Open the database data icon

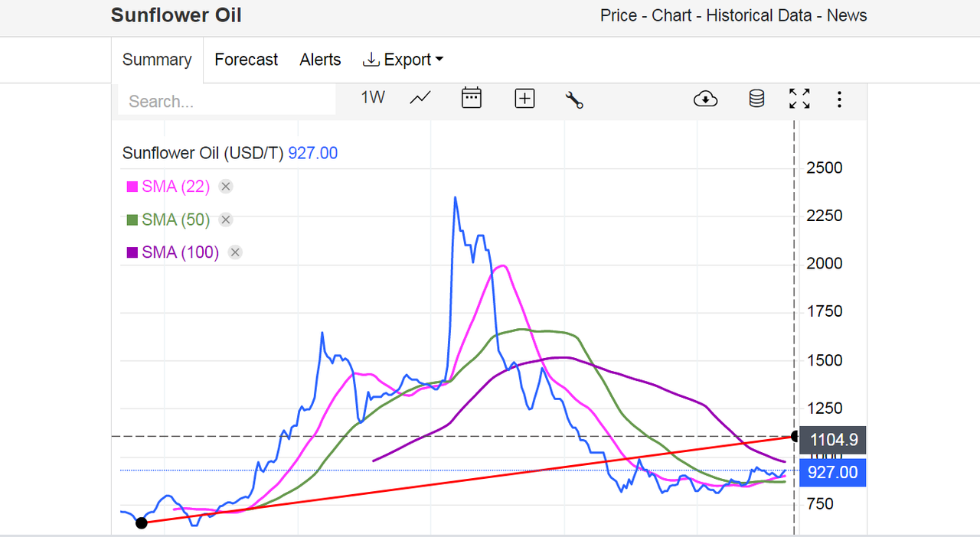pyautogui.click(x=756, y=98)
